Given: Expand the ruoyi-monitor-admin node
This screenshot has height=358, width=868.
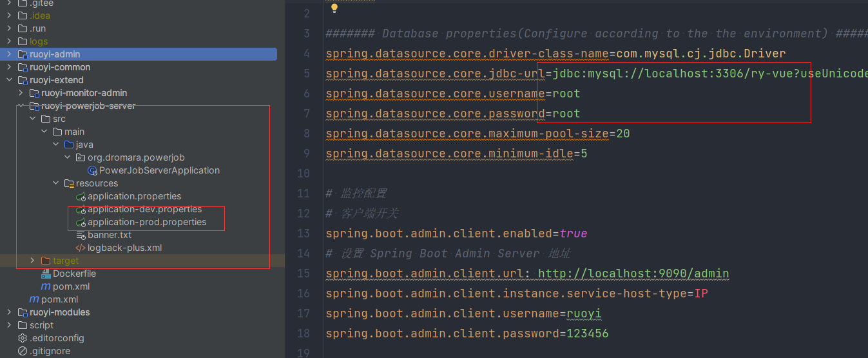Looking at the screenshot, I should click(x=21, y=93).
